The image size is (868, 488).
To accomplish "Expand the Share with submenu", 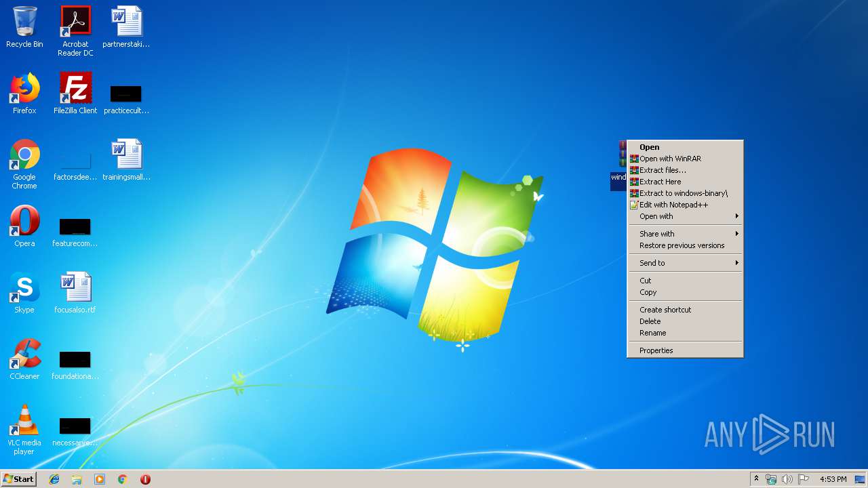I will (685, 234).
